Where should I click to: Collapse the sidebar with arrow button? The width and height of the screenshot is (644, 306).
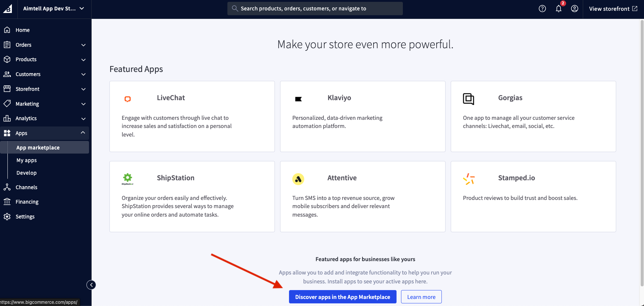pyautogui.click(x=91, y=285)
